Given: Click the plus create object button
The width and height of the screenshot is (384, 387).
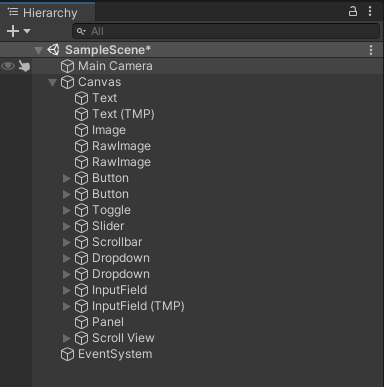Looking at the screenshot, I should click(13, 31).
